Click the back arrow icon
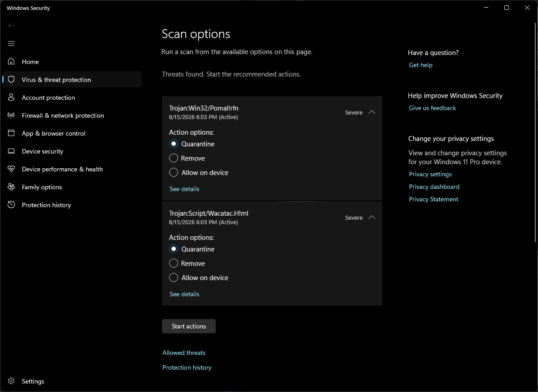538x392 pixels. click(11, 26)
